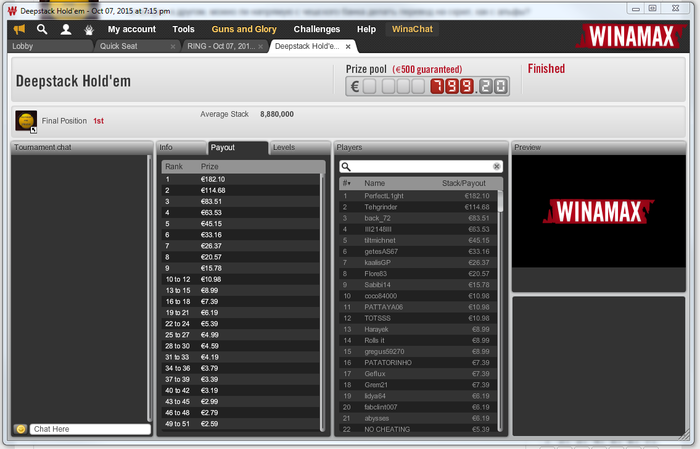Click the player avatar beside Final Position
This screenshot has height=449, width=700.
(x=26, y=121)
